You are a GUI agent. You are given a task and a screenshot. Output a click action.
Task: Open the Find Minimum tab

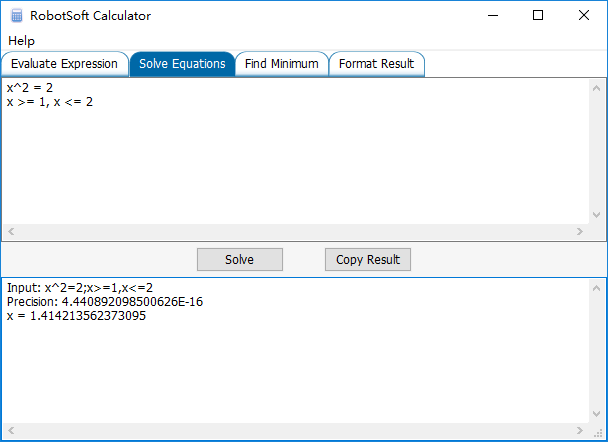(282, 64)
